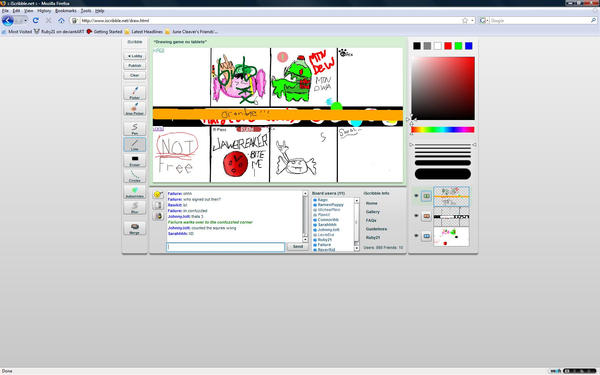Image resolution: width=600 pixels, height=375 pixels.
Task: Choose the thickest brush size stroke
Action: pyautogui.click(x=443, y=174)
